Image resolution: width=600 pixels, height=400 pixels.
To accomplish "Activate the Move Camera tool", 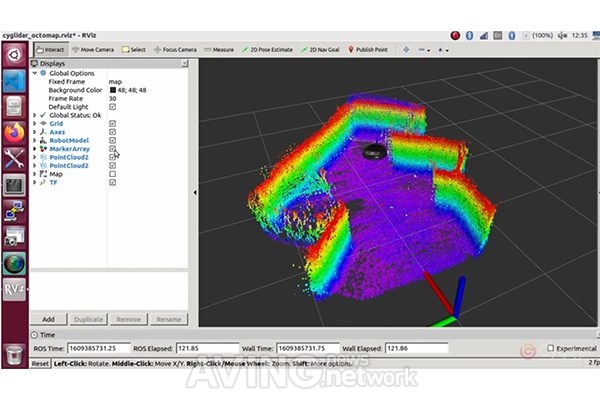I will point(97,48).
